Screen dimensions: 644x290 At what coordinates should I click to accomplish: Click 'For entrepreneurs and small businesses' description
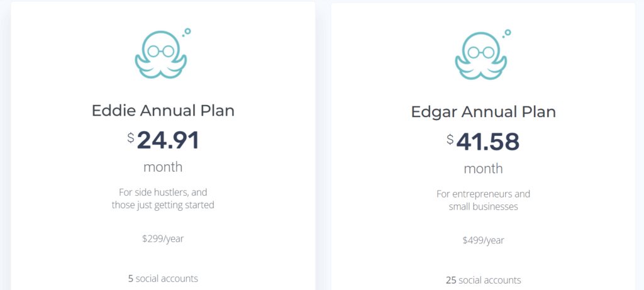coord(484,200)
